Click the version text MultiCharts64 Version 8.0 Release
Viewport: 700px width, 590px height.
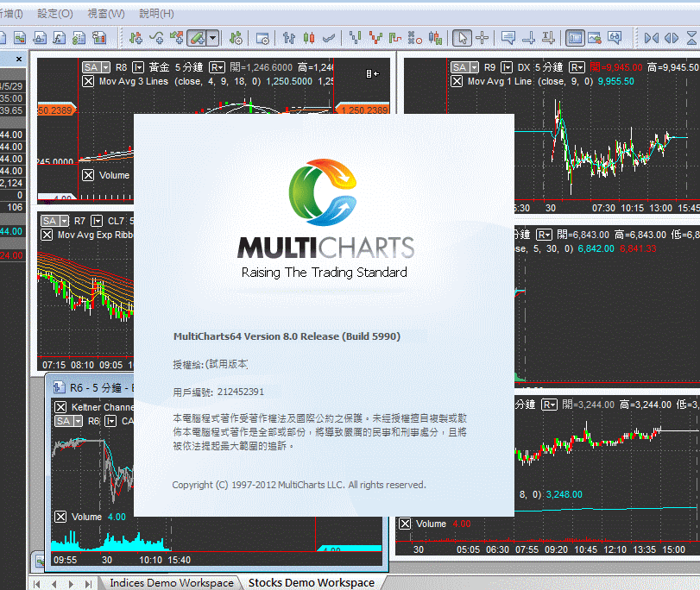[287, 336]
